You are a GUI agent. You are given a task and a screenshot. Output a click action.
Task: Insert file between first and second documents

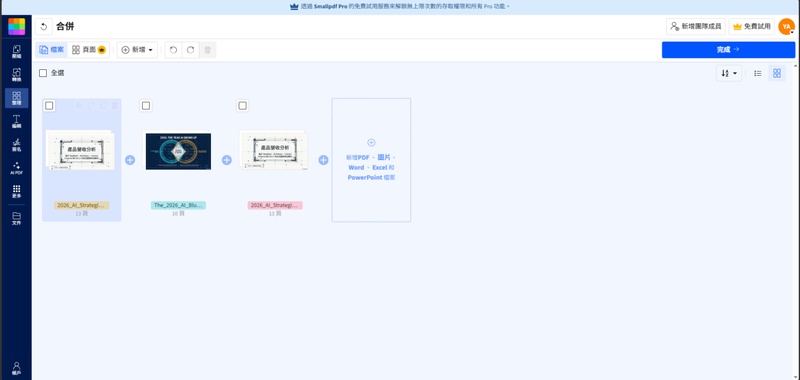point(130,160)
